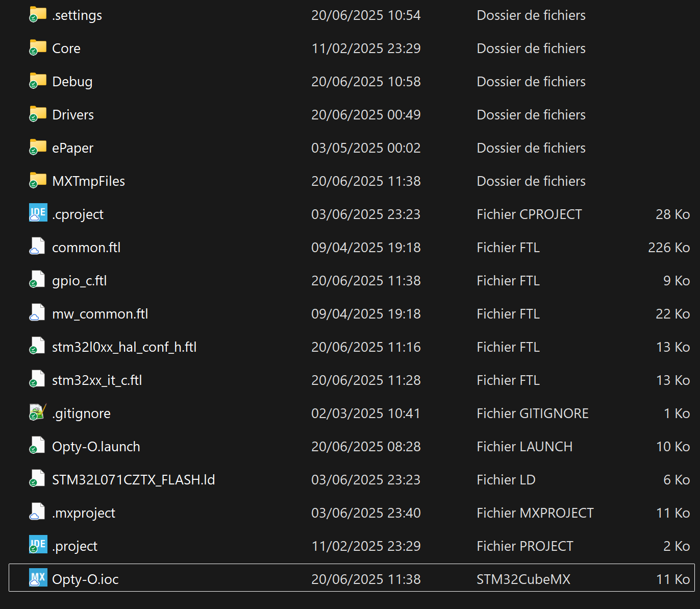Click the Drivers folder icon
This screenshot has width=700, height=609.
[x=38, y=114]
